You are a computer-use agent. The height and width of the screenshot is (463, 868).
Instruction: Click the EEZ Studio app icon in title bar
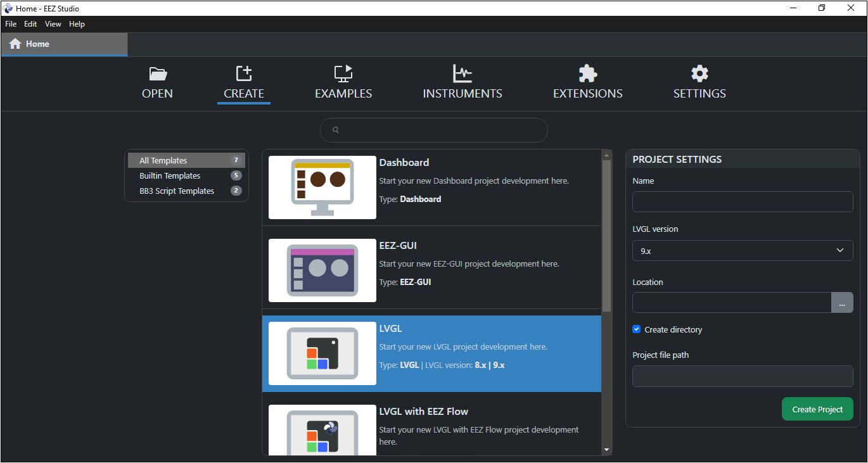(x=8, y=8)
